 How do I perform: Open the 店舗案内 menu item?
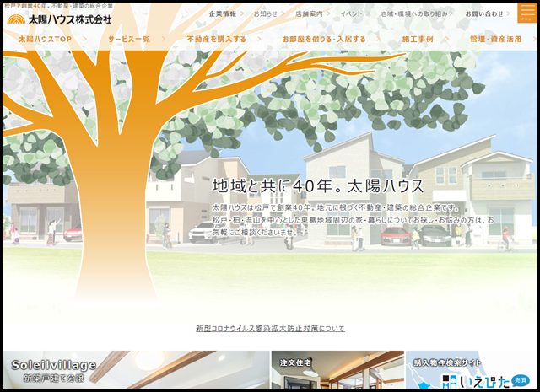pos(310,13)
